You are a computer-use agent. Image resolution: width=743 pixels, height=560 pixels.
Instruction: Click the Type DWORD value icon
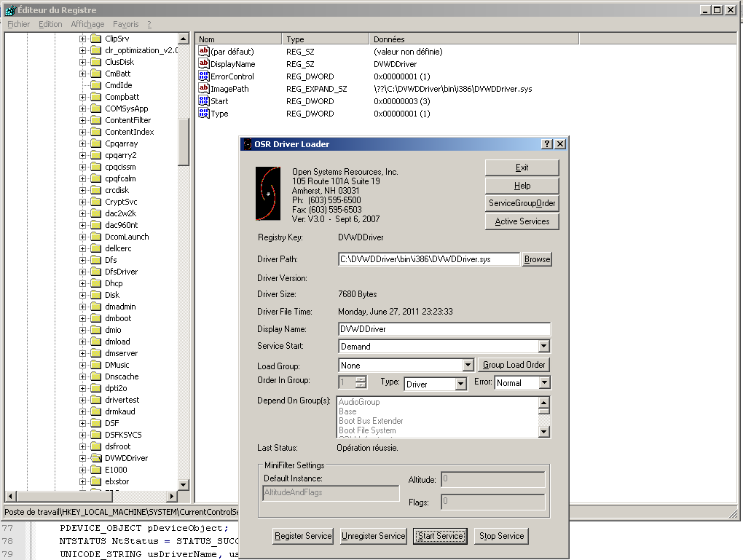pyautogui.click(x=204, y=113)
